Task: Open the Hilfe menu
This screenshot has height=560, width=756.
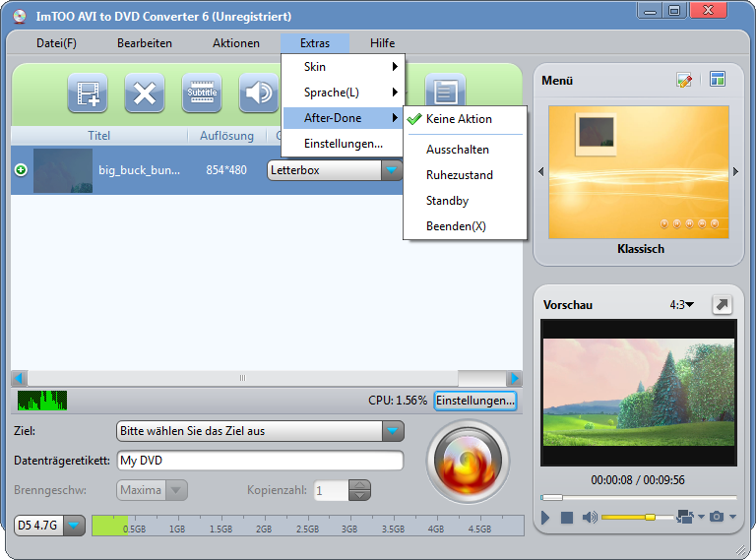Action: 382,43
